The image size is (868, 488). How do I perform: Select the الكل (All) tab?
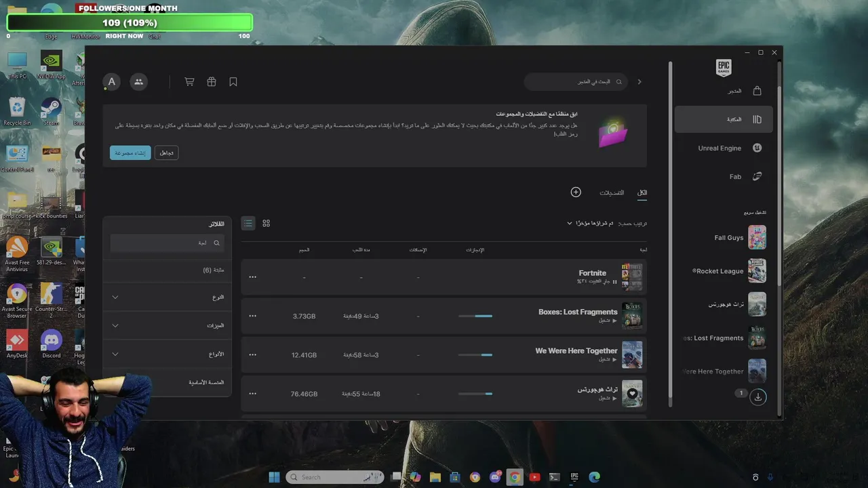[x=642, y=193]
